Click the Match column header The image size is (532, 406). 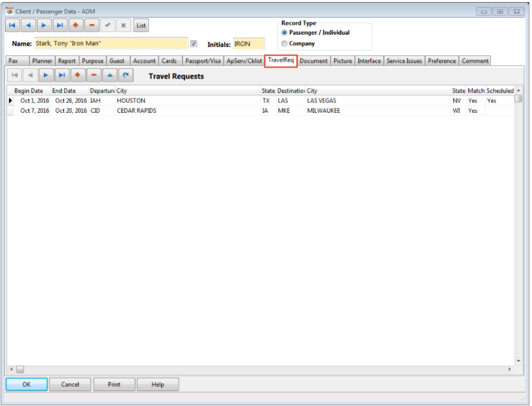coord(476,91)
